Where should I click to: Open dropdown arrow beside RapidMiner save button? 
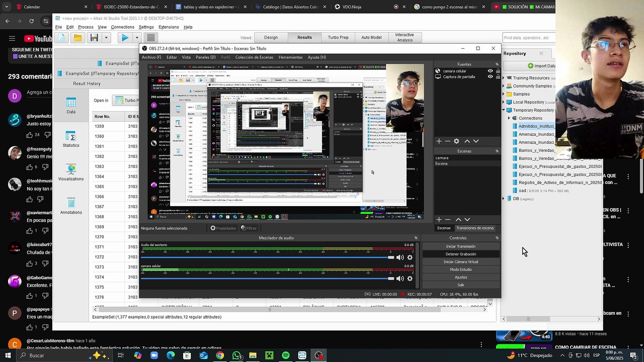click(106, 38)
